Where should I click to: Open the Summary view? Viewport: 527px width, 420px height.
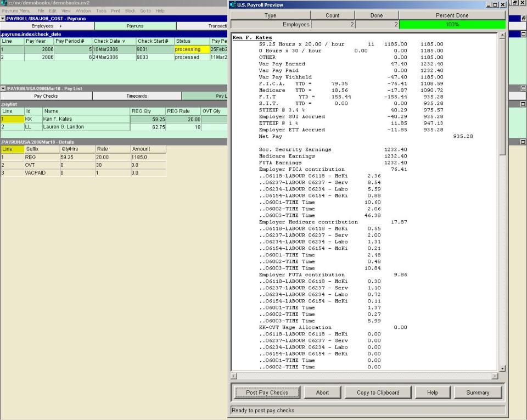(478, 393)
